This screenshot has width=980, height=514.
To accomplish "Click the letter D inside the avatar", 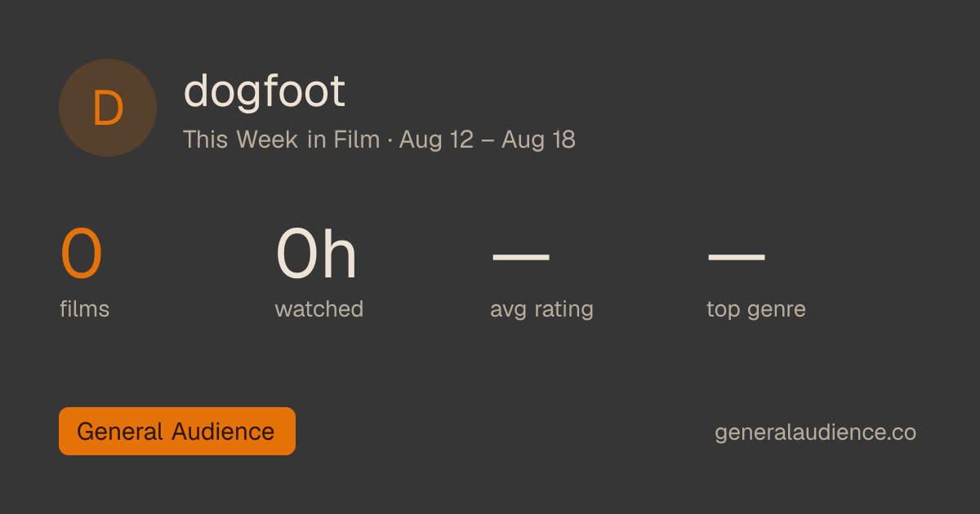I will [108, 109].
